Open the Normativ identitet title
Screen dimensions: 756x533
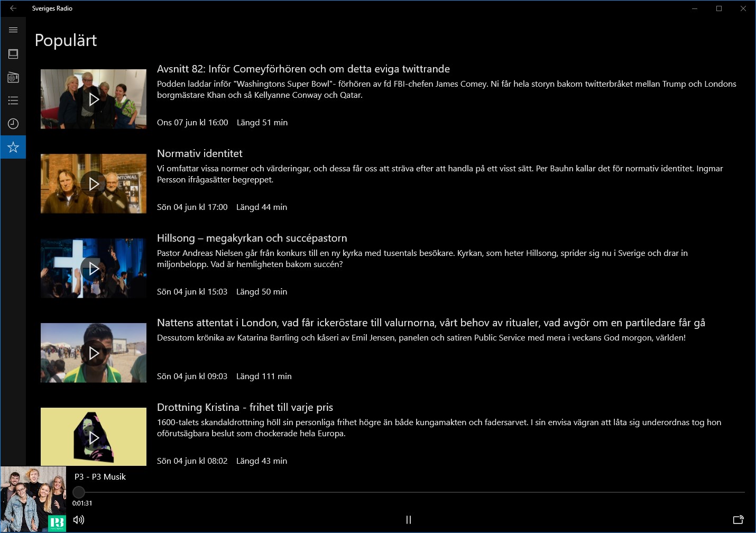200,153
